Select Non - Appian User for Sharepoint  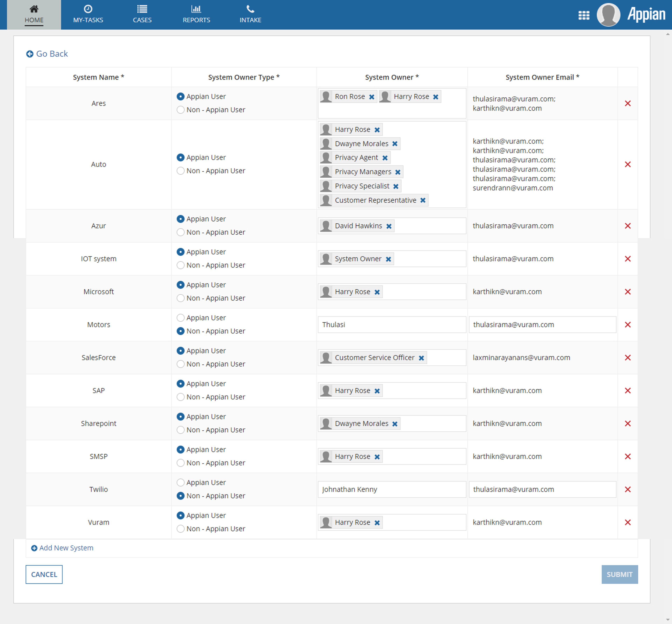click(181, 430)
